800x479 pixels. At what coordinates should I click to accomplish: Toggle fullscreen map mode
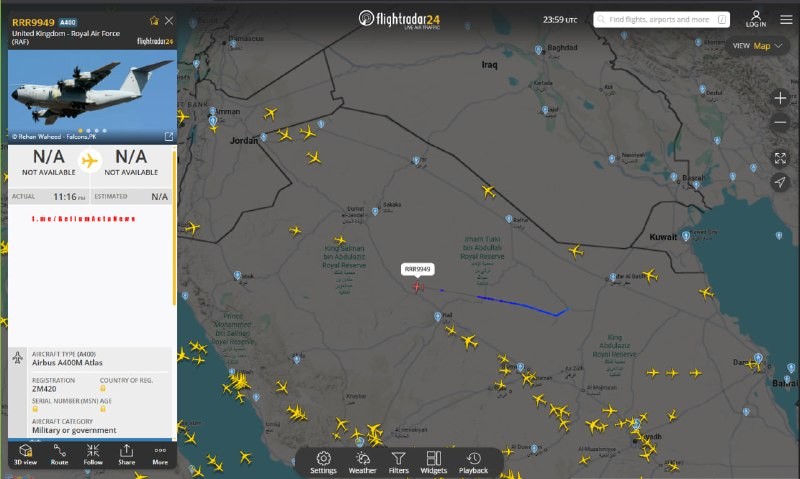[780, 158]
